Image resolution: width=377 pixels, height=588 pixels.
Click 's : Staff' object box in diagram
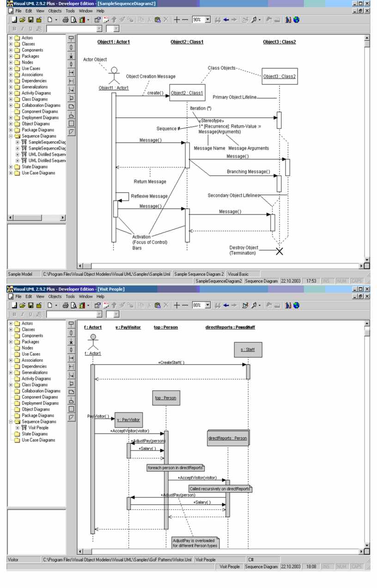click(248, 350)
